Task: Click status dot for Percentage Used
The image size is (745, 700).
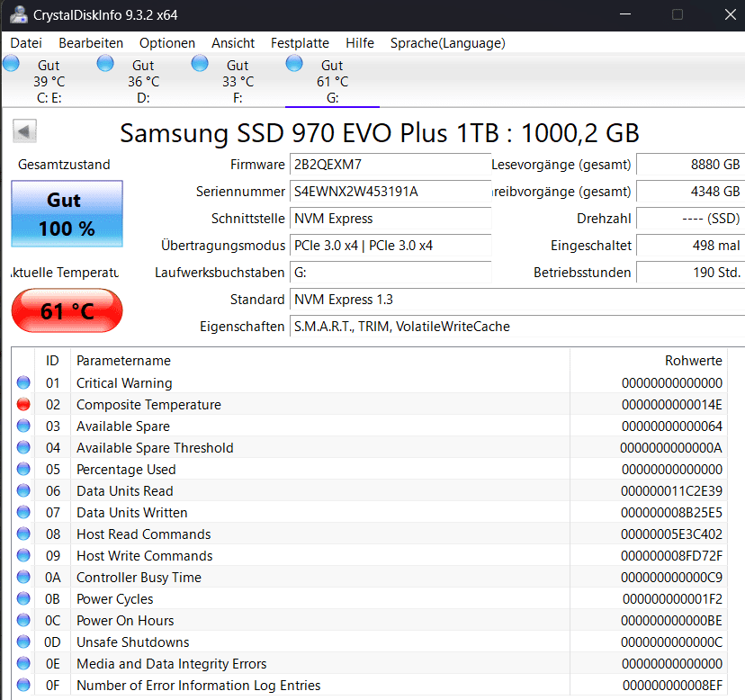Action: 23,469
